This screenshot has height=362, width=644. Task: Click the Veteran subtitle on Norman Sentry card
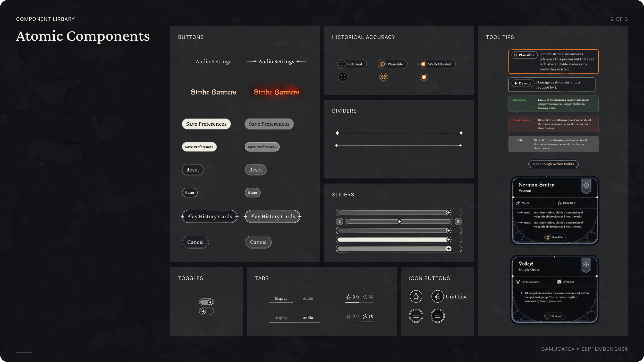525,191
